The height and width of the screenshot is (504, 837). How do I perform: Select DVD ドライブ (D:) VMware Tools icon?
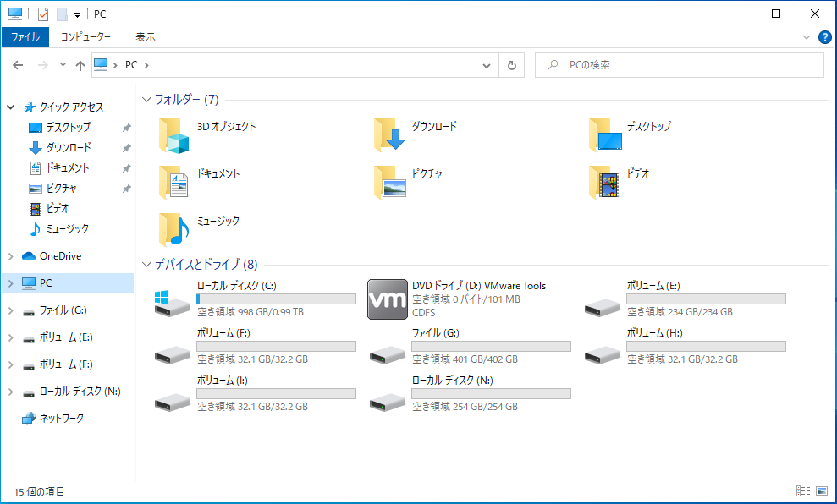tap(388, 299)
